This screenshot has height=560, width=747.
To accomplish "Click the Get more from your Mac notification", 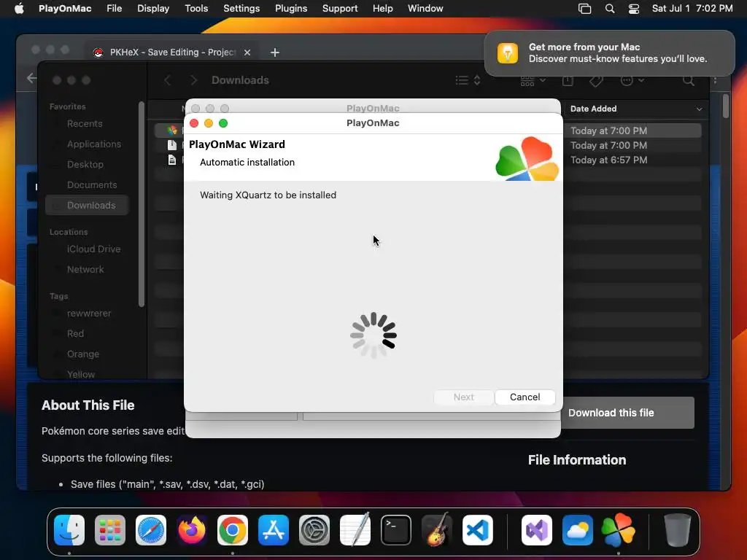I will (x=609, y=52).
